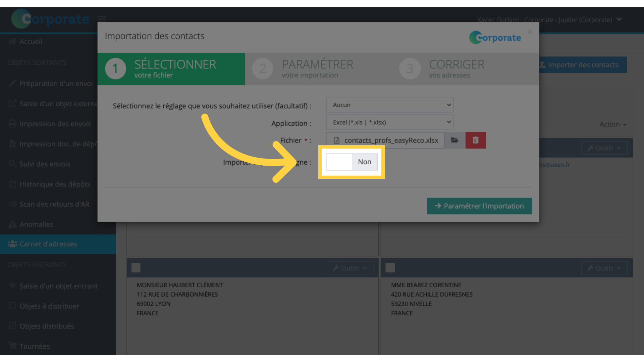Select step 3 Corriger vos adresses
The width and height of the screenshot is (644, 362).
click(x=466, y=69)
